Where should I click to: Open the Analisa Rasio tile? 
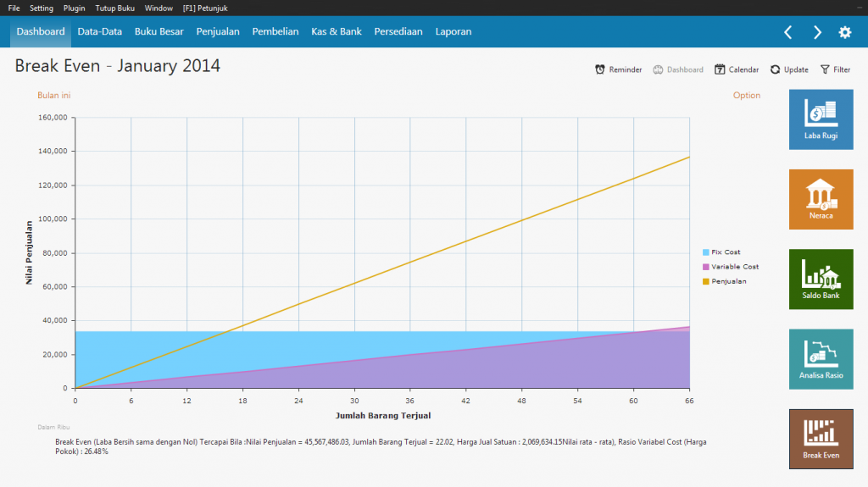(x=821, y=359)
